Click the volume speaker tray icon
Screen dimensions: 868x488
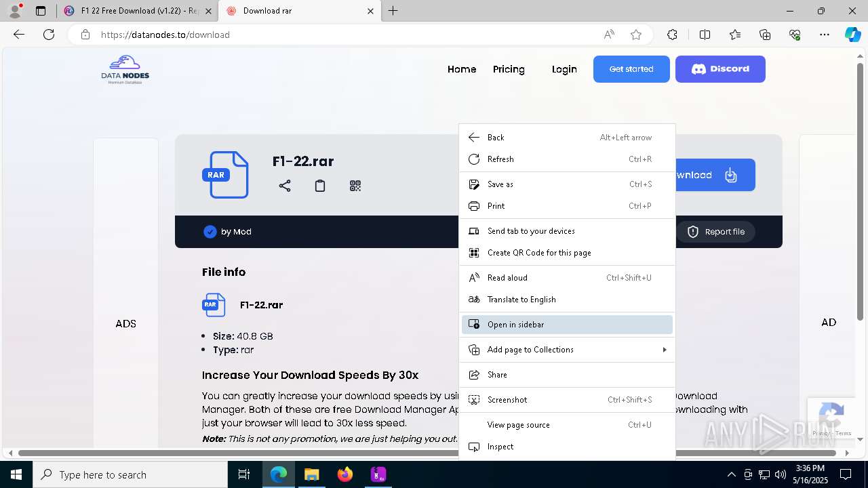(x=781, y=474)
